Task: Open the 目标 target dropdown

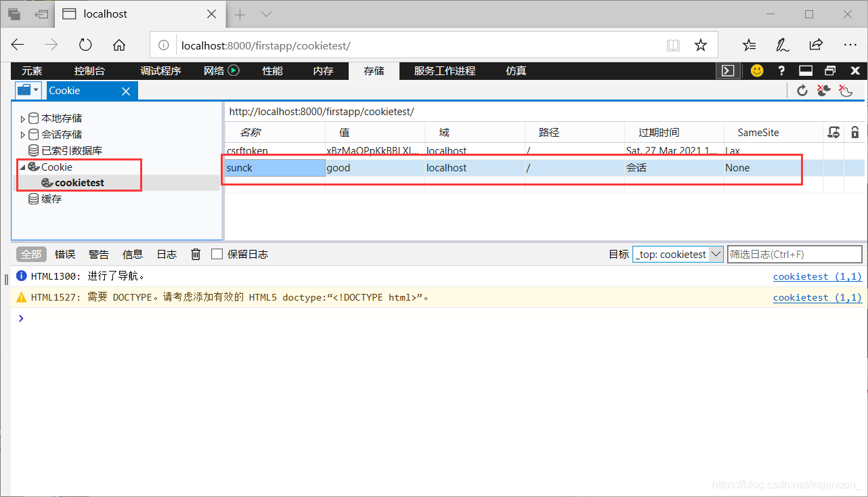Action: coord(678,255)
